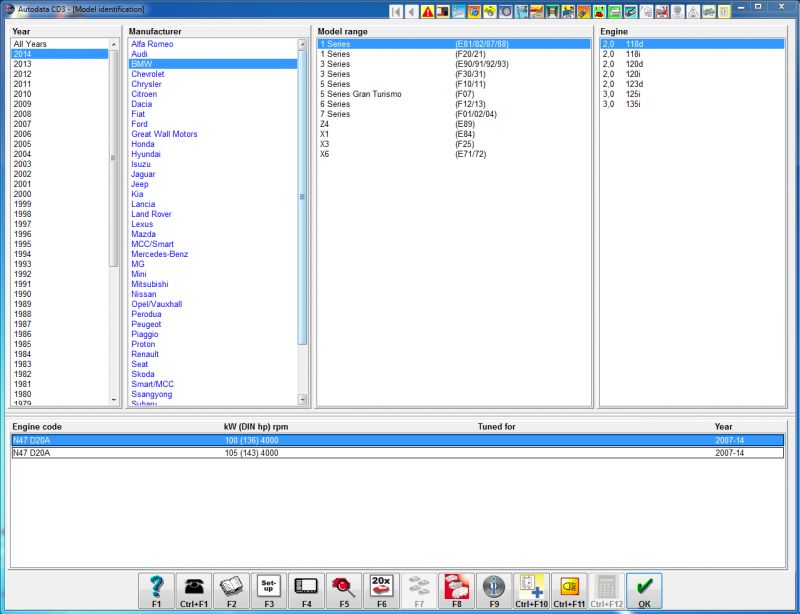Select Citroen manufacturer
The image size is (800, 614).
144,94
